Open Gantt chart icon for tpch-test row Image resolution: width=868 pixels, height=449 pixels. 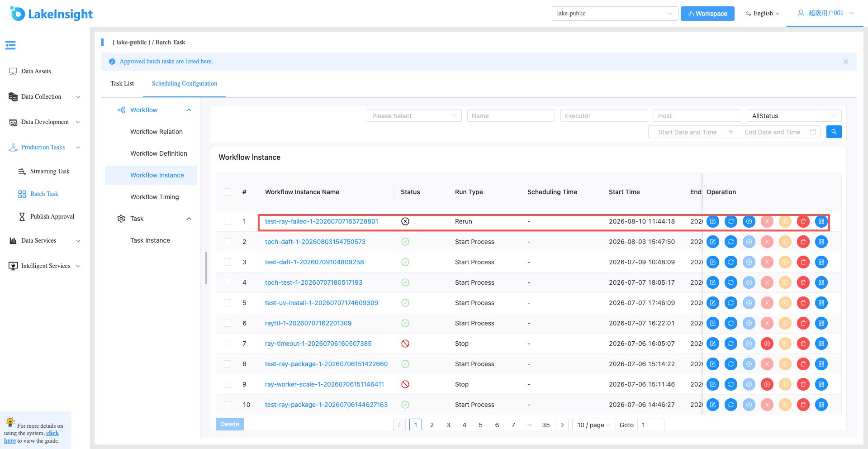pyautogui.click(x=821, y=282)
